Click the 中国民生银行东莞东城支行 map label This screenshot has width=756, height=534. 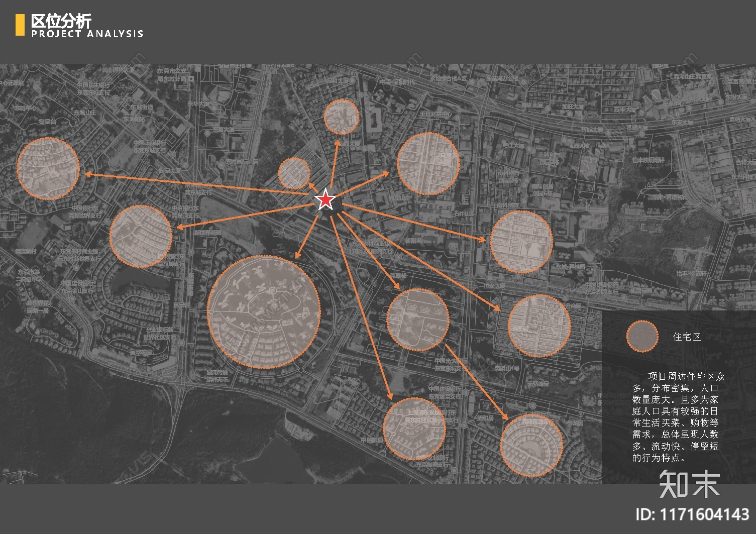(93, 89)
